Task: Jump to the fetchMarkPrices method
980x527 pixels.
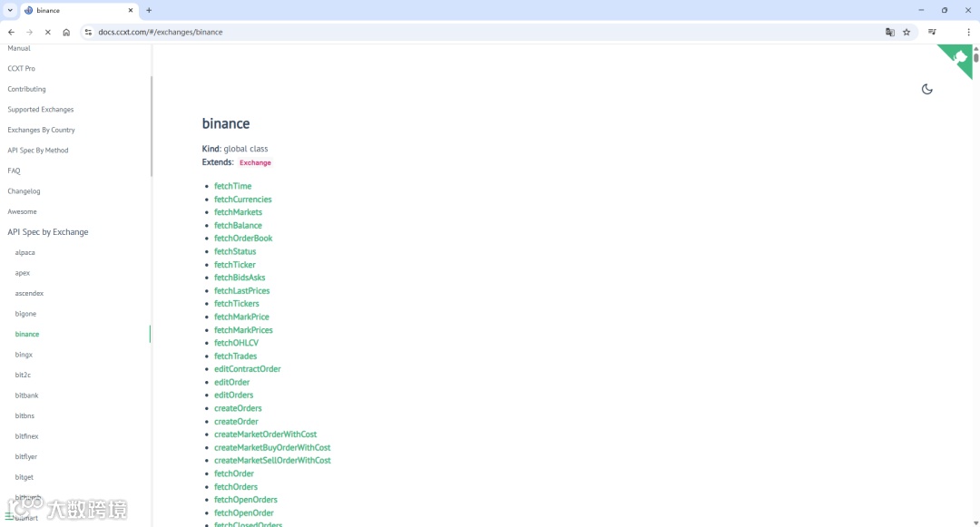Action: [x=244, y=329]
